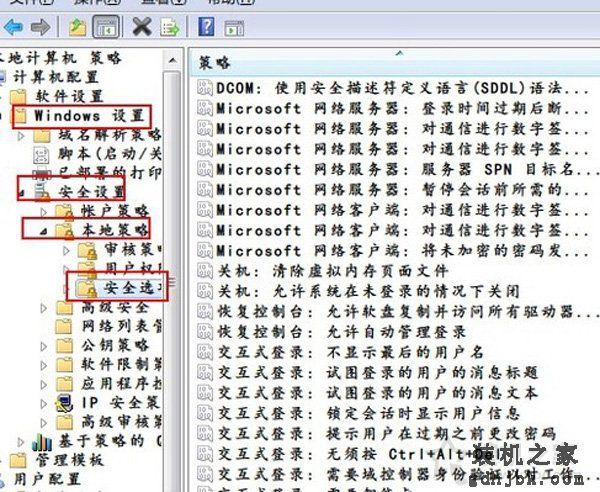Expand the 域名解析策略 node arrow

[x=21, y=135]
